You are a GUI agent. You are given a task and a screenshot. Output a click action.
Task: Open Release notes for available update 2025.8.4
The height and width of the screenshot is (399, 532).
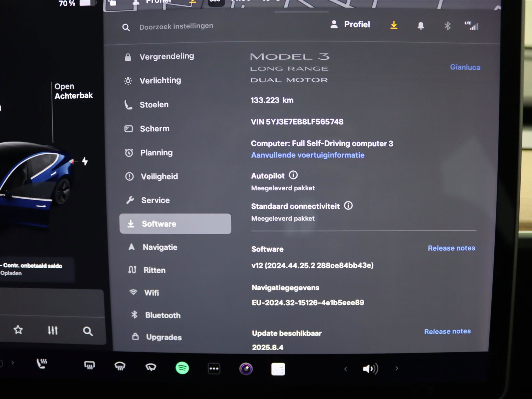click(x=447, y=331)
